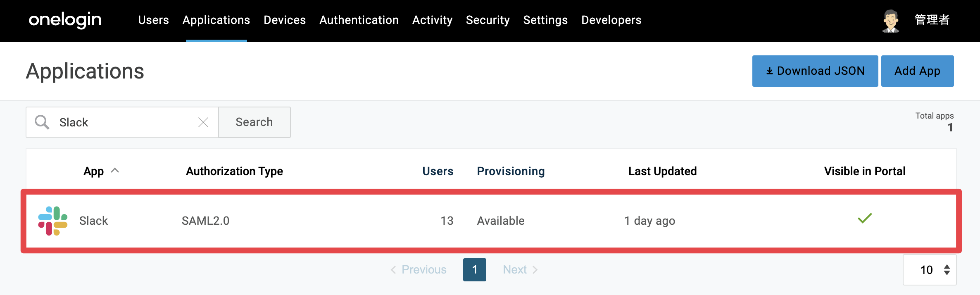Image resolution: width=980 pixels, height=295 pixels.
Task: Click the 1 day ago cell
Action: point(650,221)
